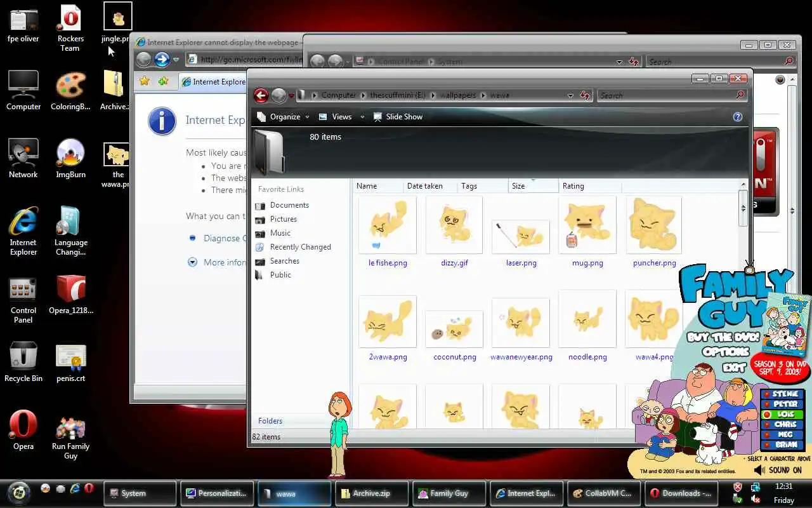Open the Organize menu
Image resolution: width=812 pixels, height=508 pixels.
click(x=283, y=117)
